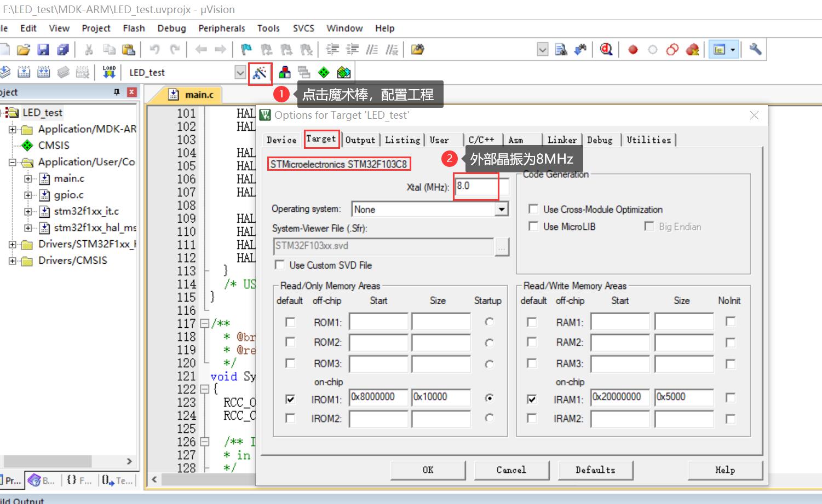The height and width of the screenshot is (504, 822).
Task: Click the Paste clipboard icon
Action: click(128, 50)
